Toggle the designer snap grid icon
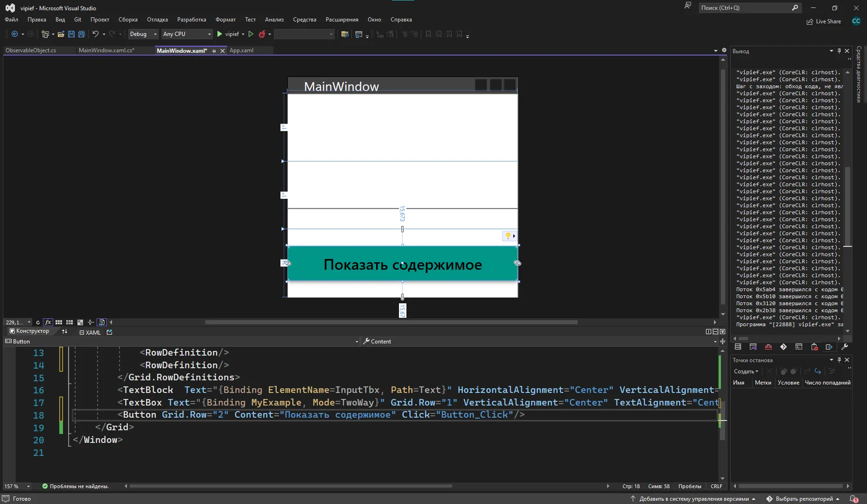 coord(59,322)
